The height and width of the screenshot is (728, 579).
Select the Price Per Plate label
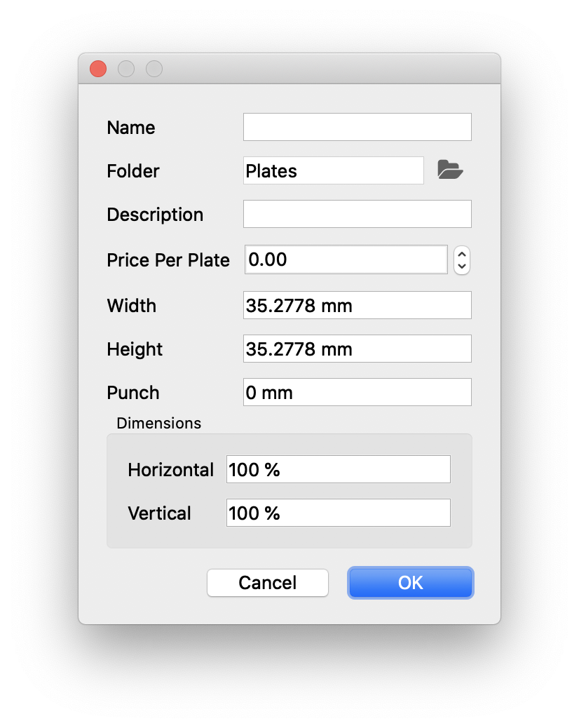(168, 260)
